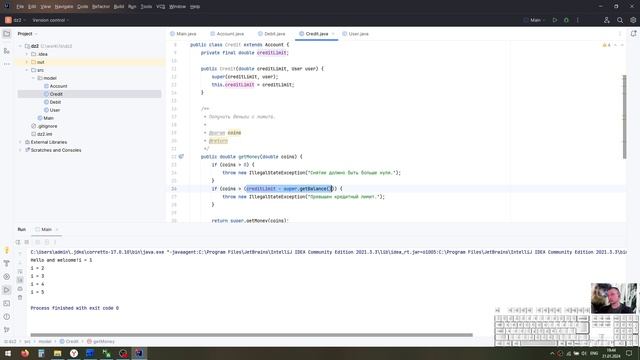640x360 pixels.
Task: Rerun Main from Run panel toolbar
Action: click(x=18, y=242)
